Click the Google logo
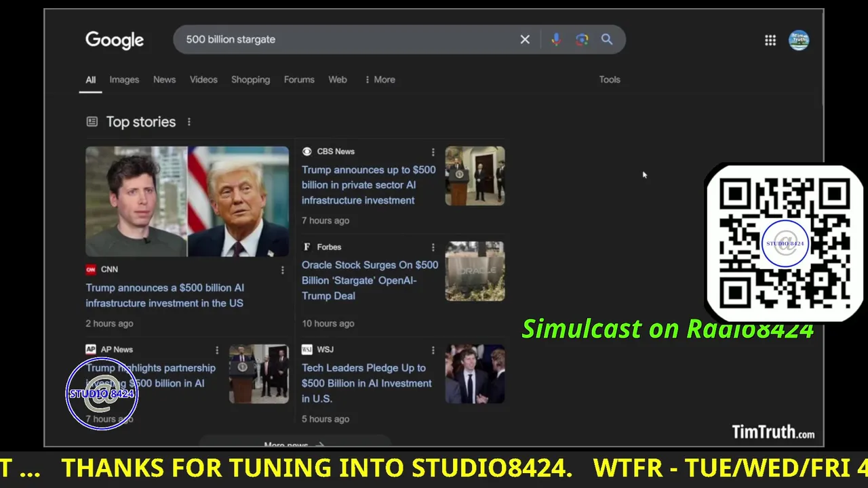 [115, 40]
